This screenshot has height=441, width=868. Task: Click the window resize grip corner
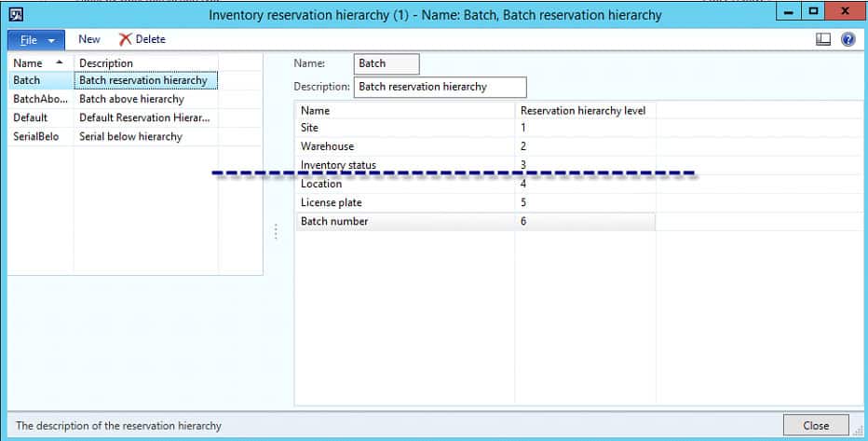(859, 431)
